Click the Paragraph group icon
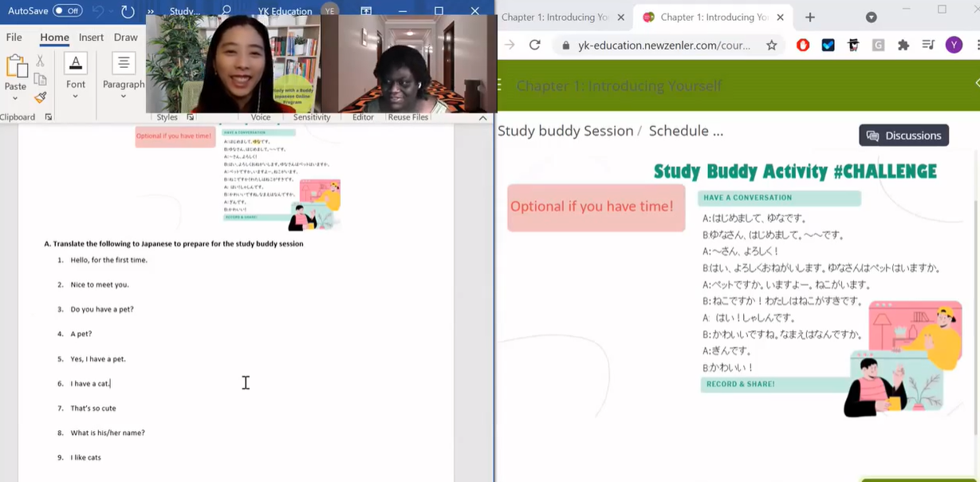The image size is (980, 482). point(124,63)
